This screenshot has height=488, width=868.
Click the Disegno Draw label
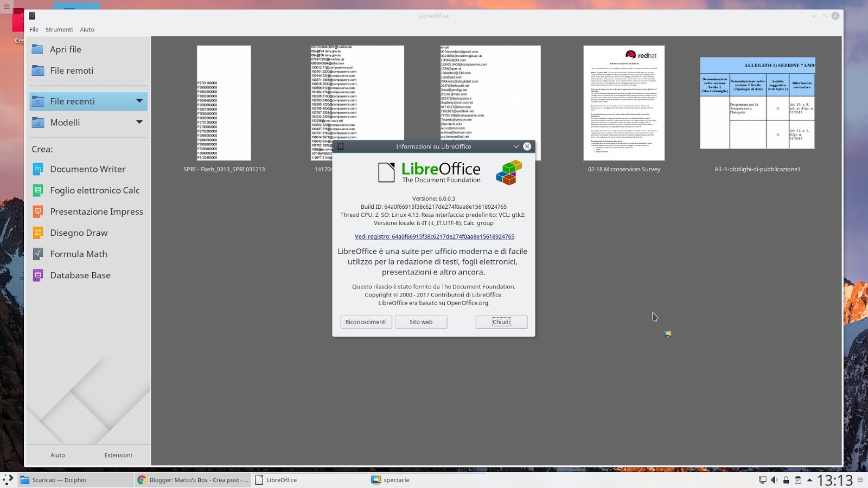[x=79, y=233]
